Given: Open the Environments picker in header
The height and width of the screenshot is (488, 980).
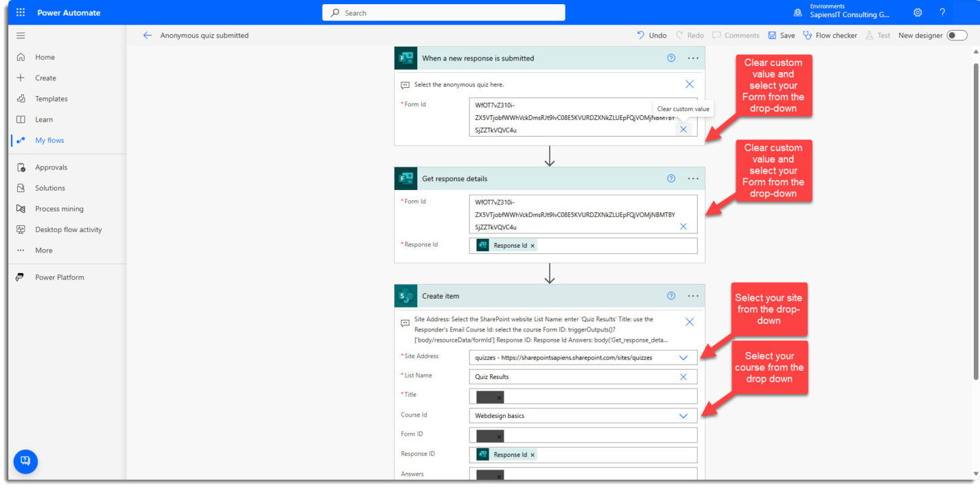Looking at the screenshot, I should (x=843, y=12).
